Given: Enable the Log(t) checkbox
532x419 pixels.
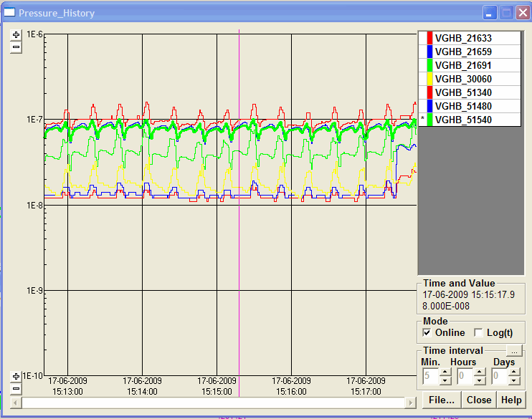Looking at the screenshot, I should [478, 332].
